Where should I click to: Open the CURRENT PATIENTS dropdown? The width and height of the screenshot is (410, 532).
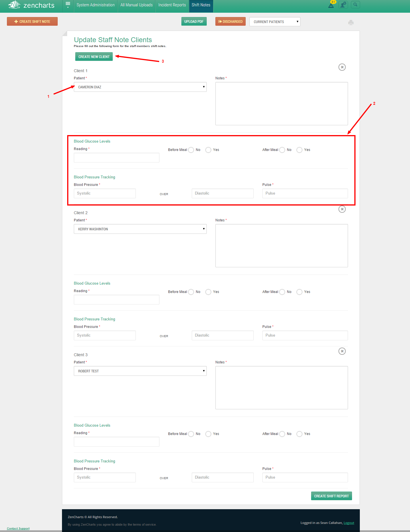pos(275,22)
